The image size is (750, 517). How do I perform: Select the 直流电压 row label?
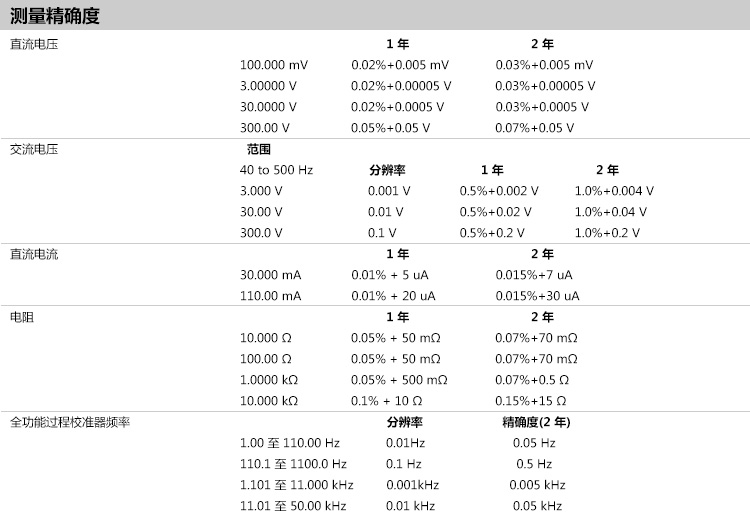pyautogui.click(x=34, y=44)
